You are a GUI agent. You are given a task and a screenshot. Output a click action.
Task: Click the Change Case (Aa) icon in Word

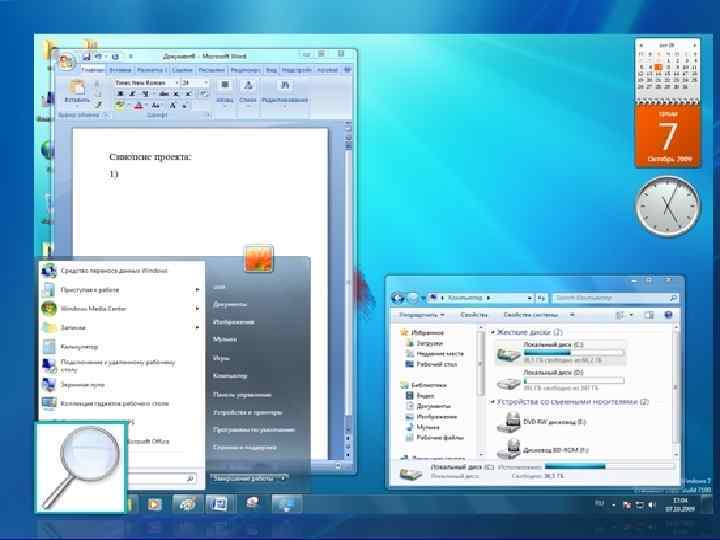click(x=156, y=106)
